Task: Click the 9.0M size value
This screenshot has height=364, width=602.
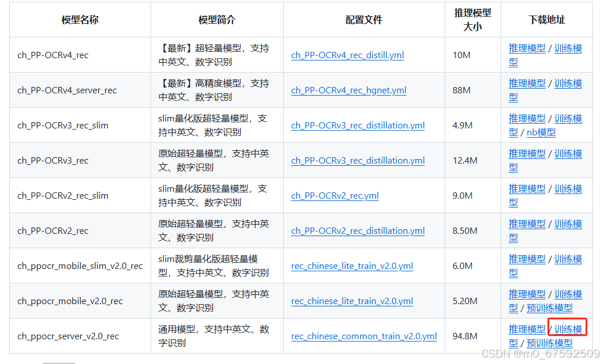Action: [x=462, y=196]
